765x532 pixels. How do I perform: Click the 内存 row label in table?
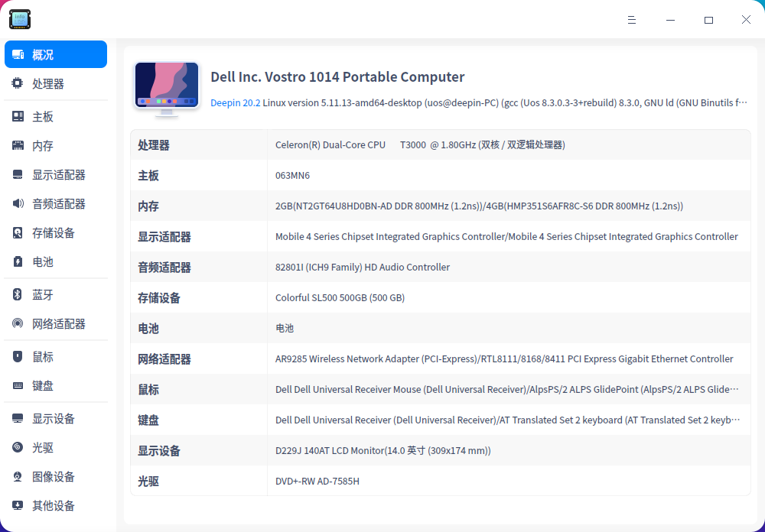pyautogui.click(x=148, y=206)
